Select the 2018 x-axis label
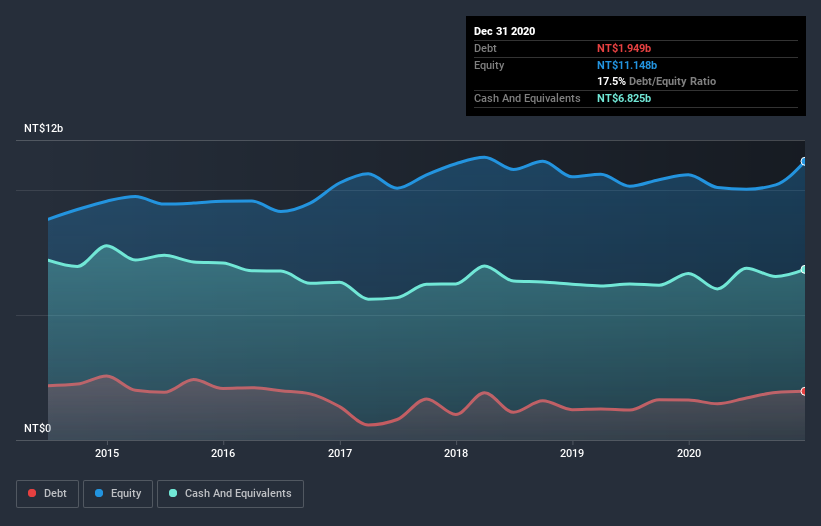The width and height of the screenshot is (821, 526). pyautogui.click(x=456, y=453)
